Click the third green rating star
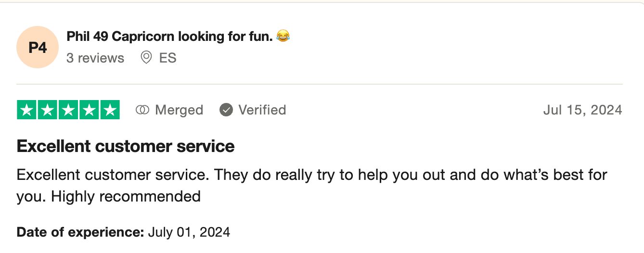 [x=68, y=110]
